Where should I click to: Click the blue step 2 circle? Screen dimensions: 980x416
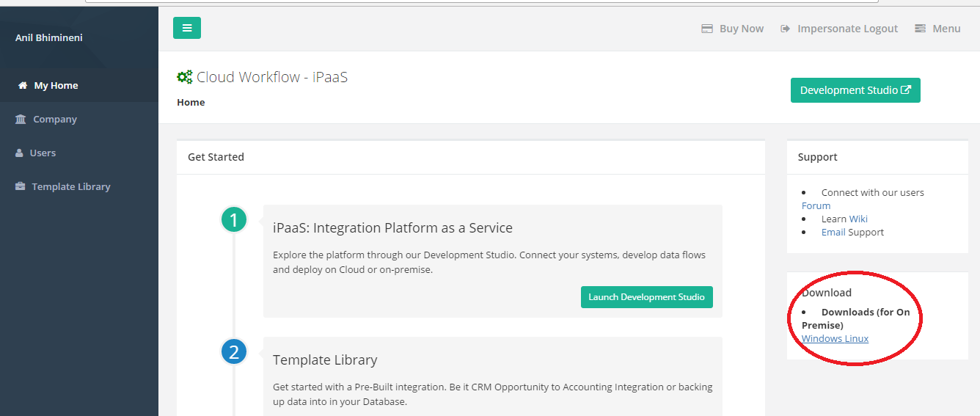point(234,352)
